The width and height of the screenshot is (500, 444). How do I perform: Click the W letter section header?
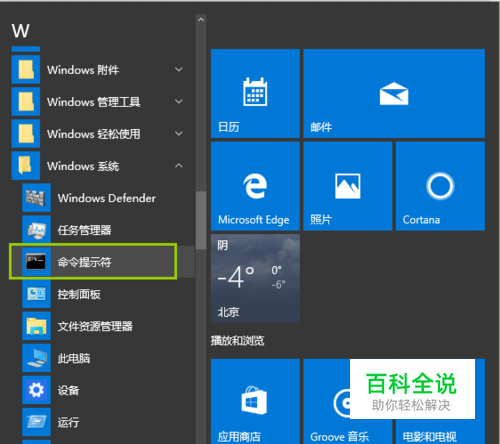(x=21, y=31)
